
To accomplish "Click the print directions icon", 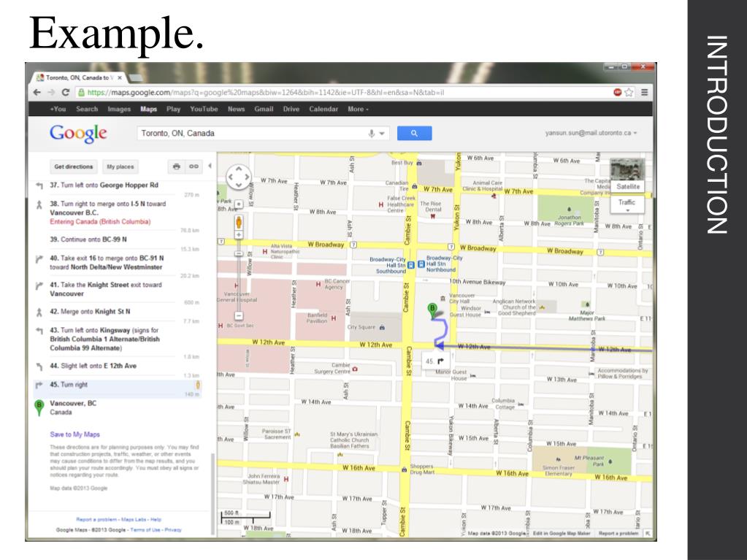I will [176, 166].
